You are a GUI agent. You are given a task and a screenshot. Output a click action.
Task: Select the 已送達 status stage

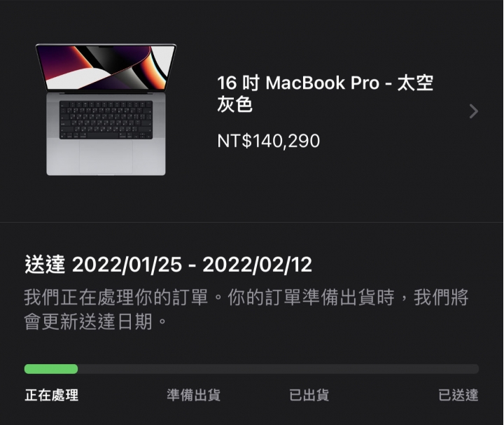tap(458, 395)
